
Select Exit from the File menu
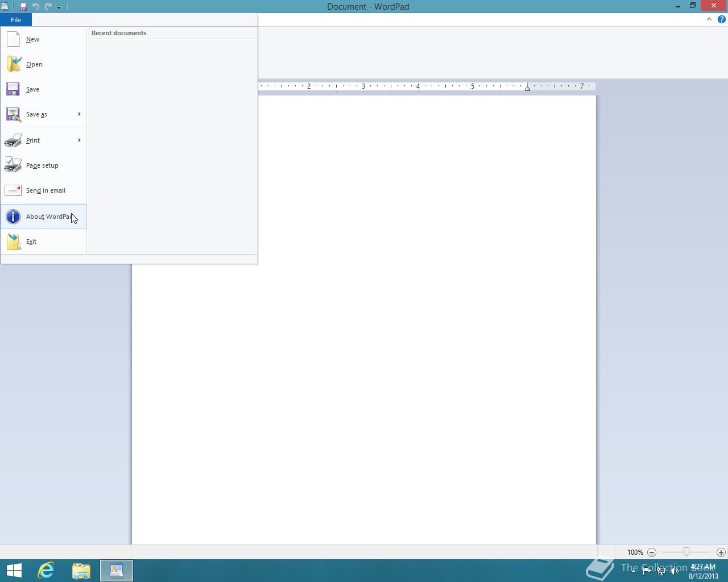[x=43, y=242]
